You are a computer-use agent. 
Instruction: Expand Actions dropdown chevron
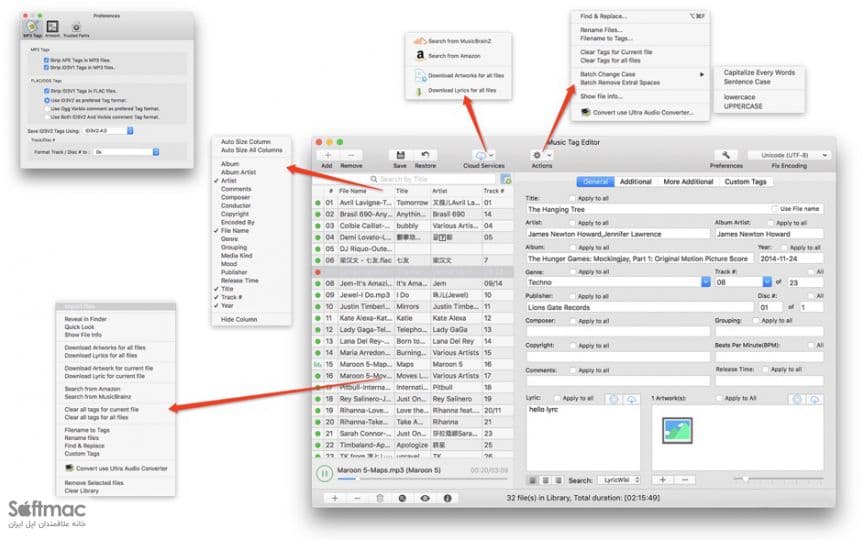pyautogui.click(x=549, y=155)
